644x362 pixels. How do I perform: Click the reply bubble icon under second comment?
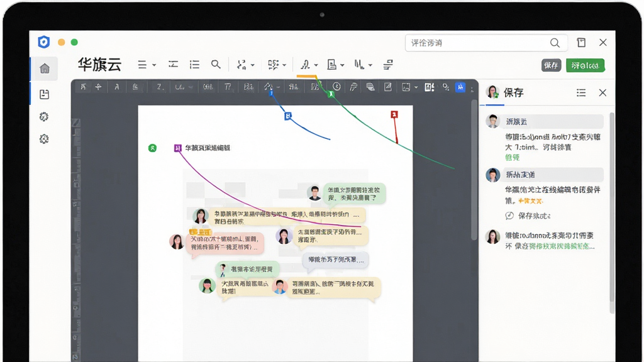click(x=509, y=216)
